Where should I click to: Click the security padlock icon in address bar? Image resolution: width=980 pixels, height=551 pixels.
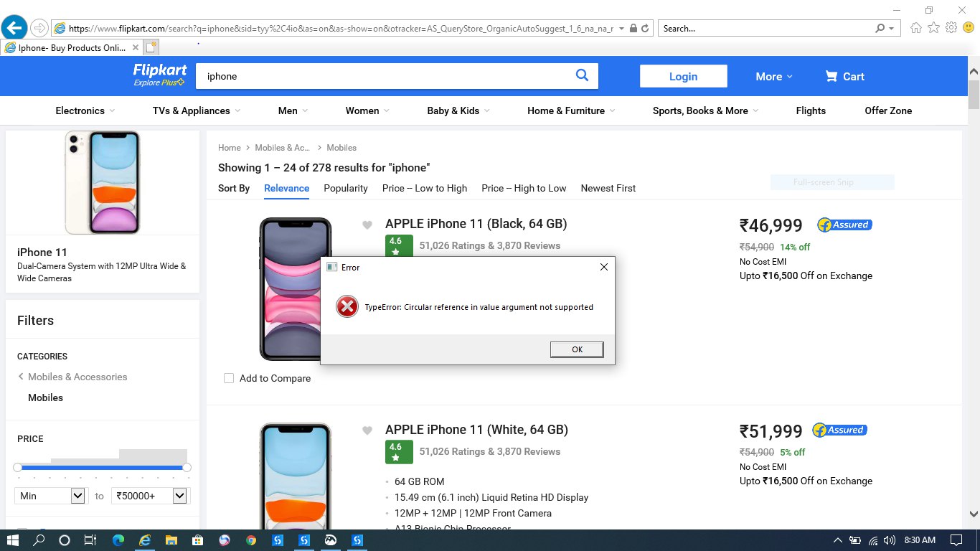633,29
